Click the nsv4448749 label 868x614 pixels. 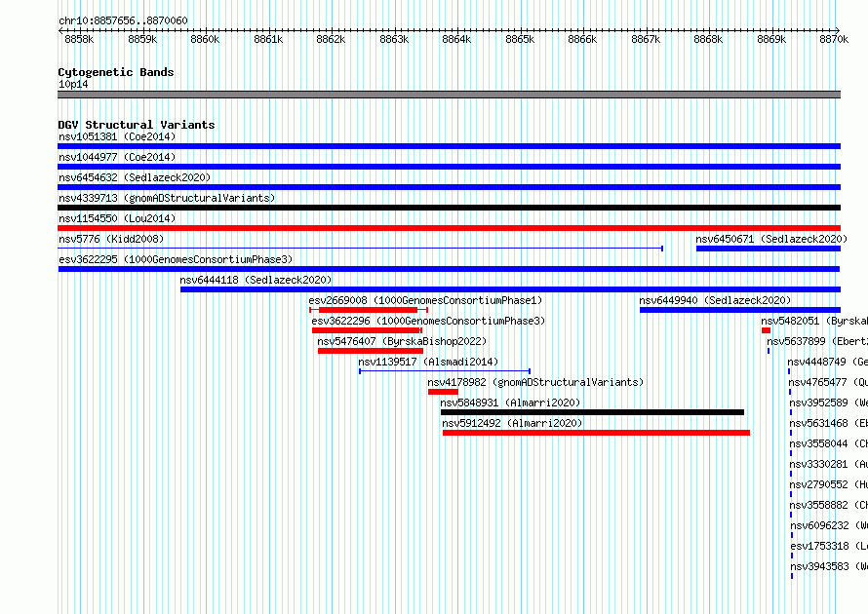coord(828,362)
